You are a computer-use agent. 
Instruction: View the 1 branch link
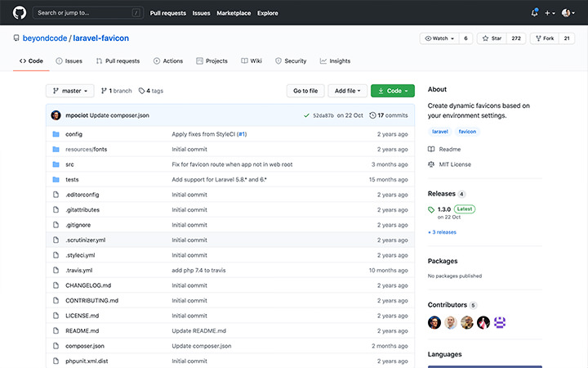click(x=117, y=91)
